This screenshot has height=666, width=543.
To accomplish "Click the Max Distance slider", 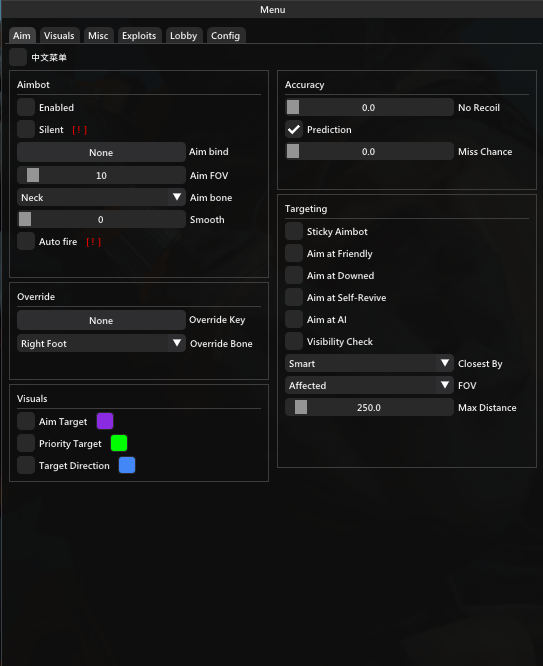I will coord(369,407).
